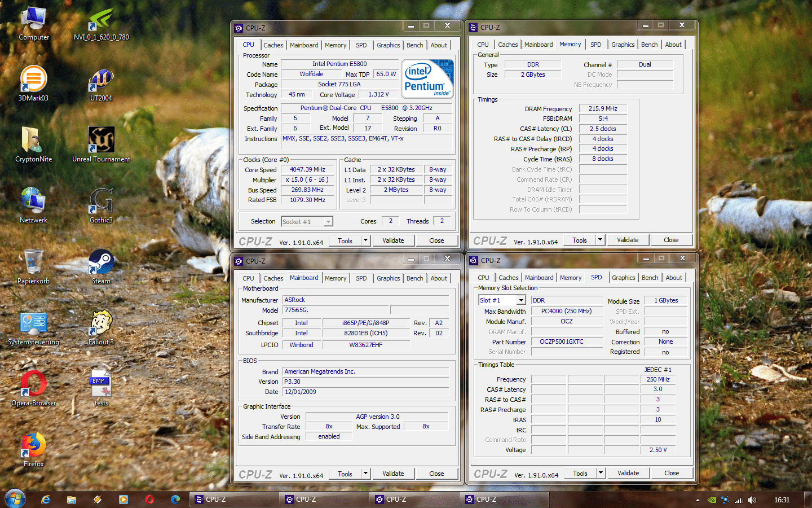Open CPU tab in the SPD window
The image size is (812, 508).
[x=483, y=278]
